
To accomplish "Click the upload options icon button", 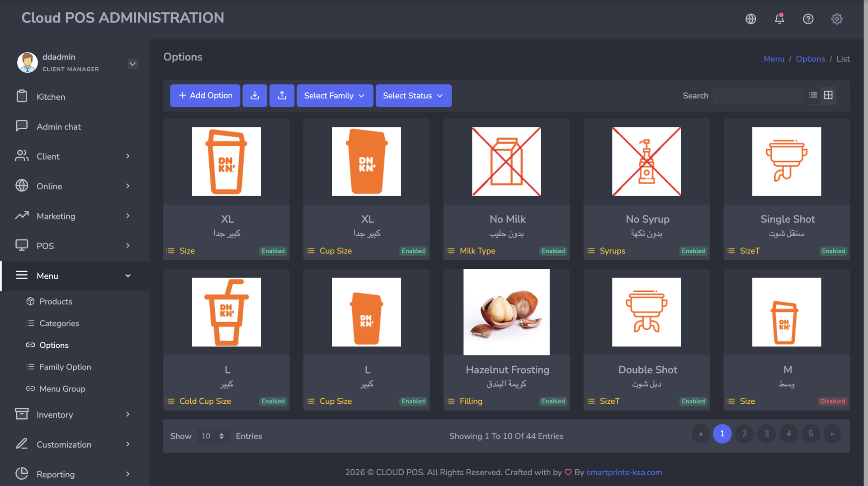I will click(x=282, y=96).
